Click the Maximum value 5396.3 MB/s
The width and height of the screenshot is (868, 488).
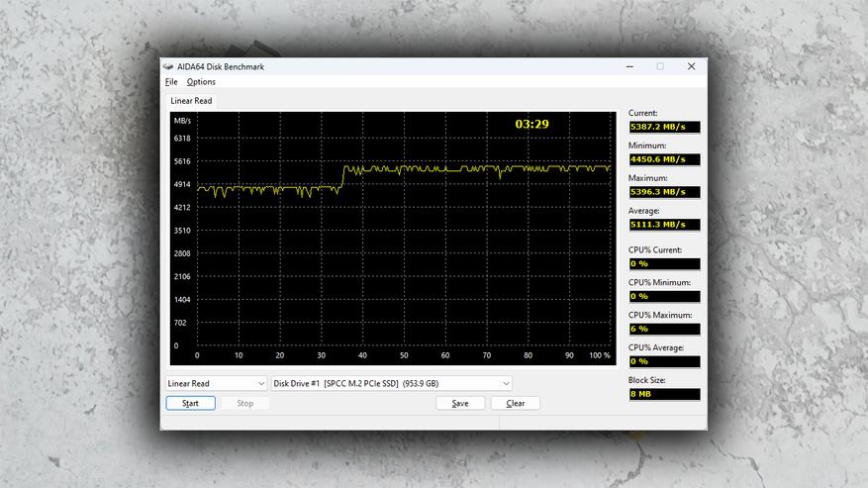[x=664, y=192]
